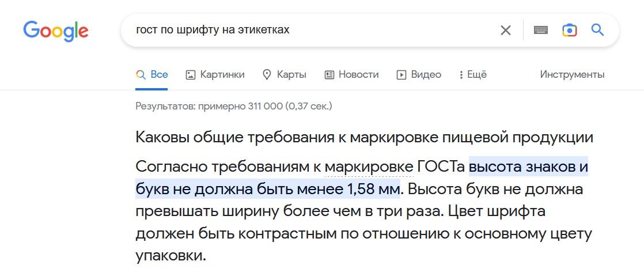Image resolution: width=644 pixels, height=280 pixels.
Task: Expand the Ещё more menu
Action: 473,75
